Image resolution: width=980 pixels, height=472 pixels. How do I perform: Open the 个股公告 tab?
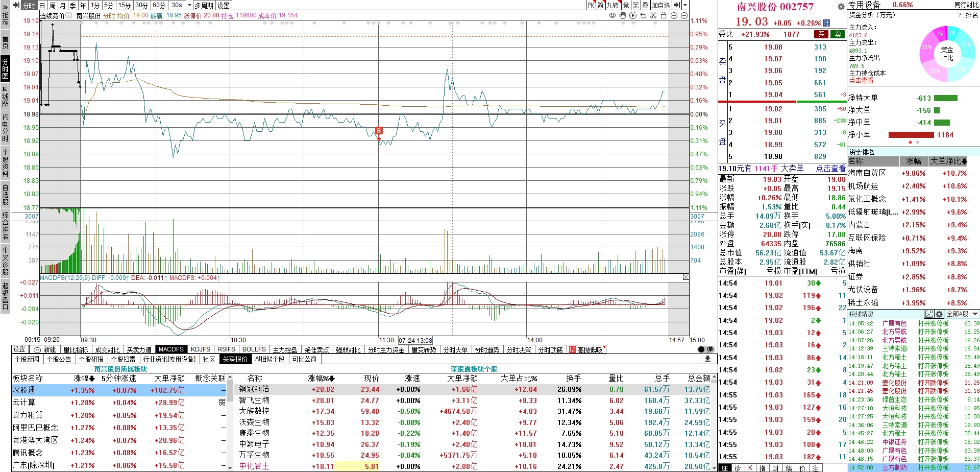[x=59, y=359]
